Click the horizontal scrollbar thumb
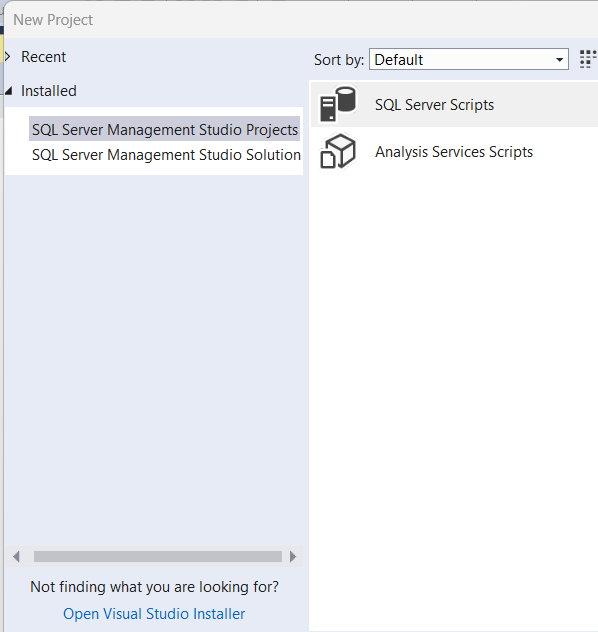This screenshot has height=632, width=598. (x=158, y=557)
